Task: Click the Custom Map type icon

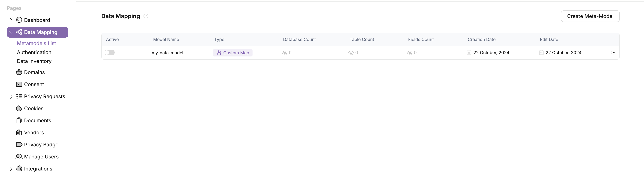Action: click(219, 53)
